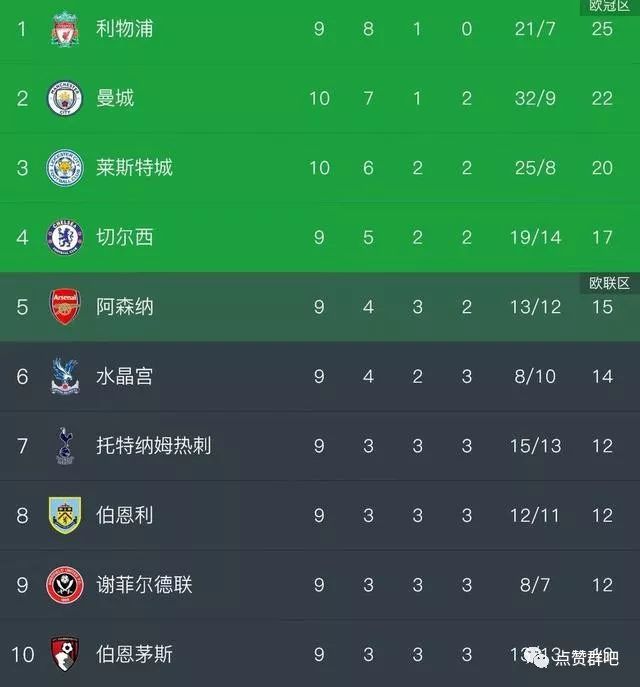
Task: Select the Crystal Palace eagle crest
Action: tap(65, 376)
